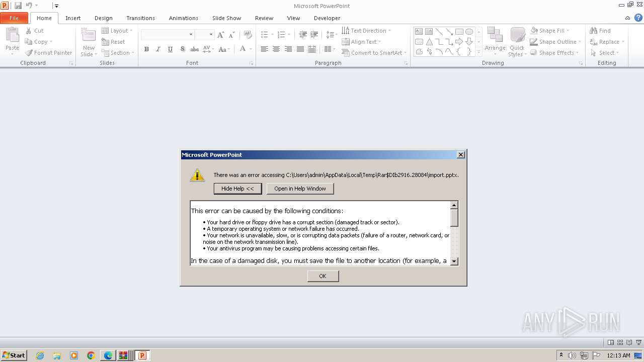Click Increase List Level icon
644x362 pixels.
point(315,35)
